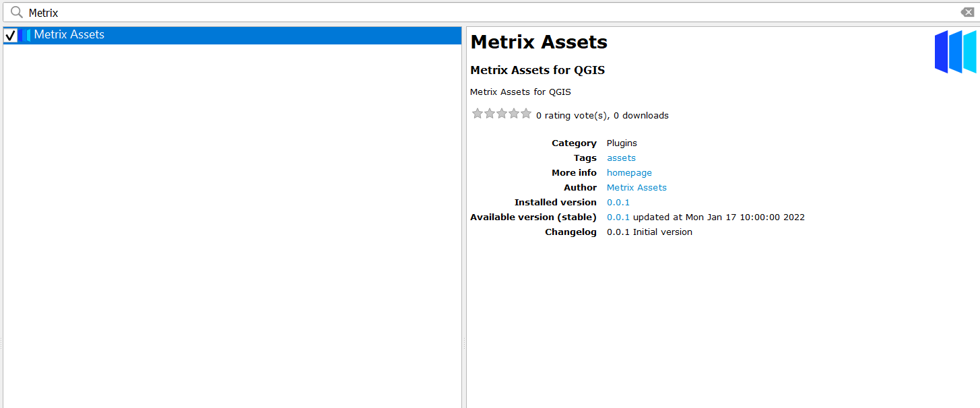Click the 0 rating vote(s), 0 downloads text
Screen dimensions: 980x408
pos(602,116)
